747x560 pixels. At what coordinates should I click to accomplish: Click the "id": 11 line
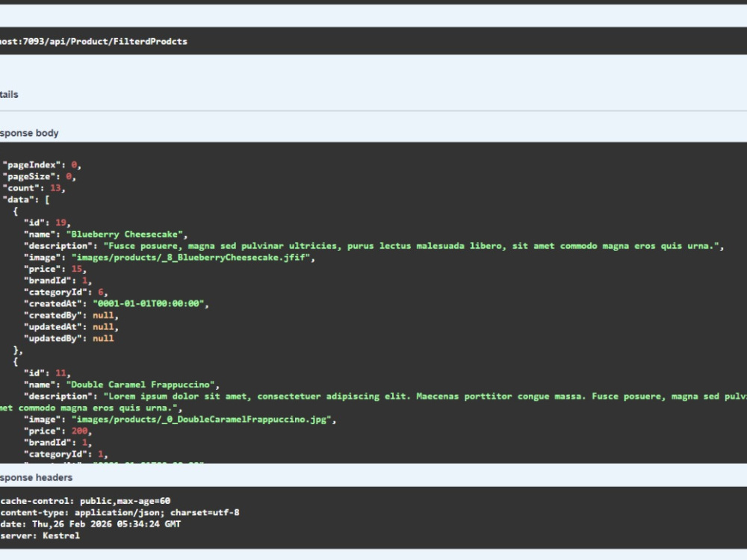point(47,373)
